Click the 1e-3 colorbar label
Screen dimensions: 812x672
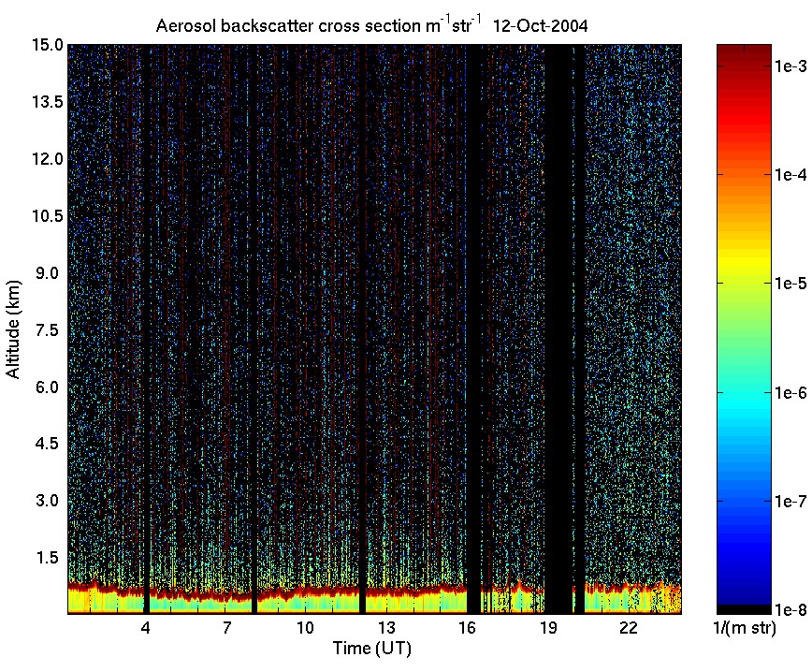790,66
